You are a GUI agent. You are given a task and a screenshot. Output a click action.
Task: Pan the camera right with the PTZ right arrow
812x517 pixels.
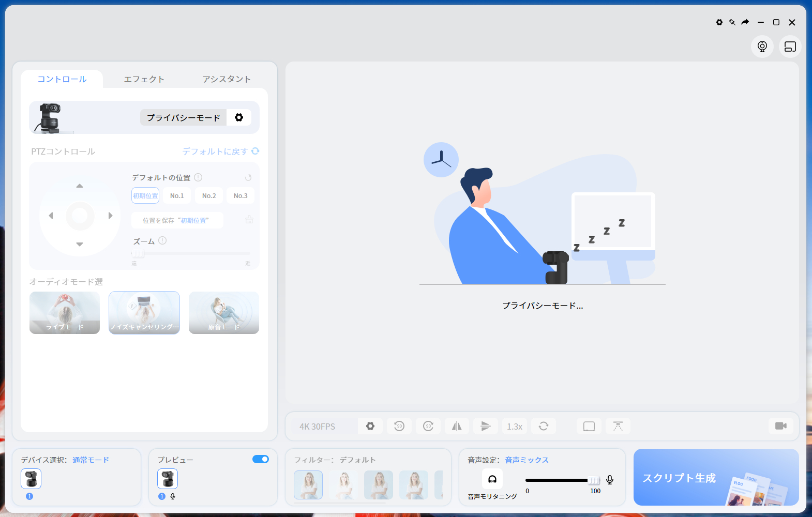[110, 216]
